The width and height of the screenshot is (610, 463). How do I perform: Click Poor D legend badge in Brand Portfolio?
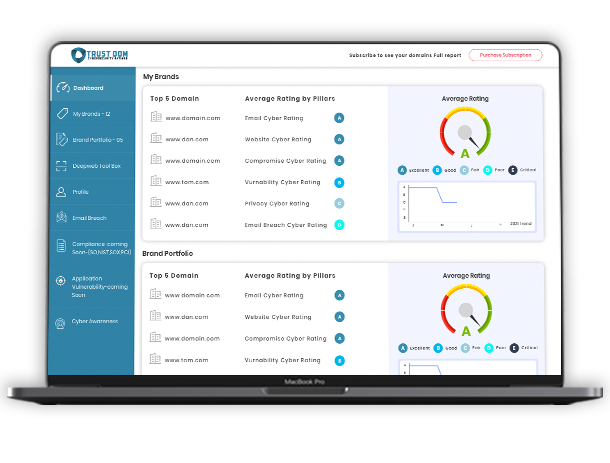click(489, 348)
